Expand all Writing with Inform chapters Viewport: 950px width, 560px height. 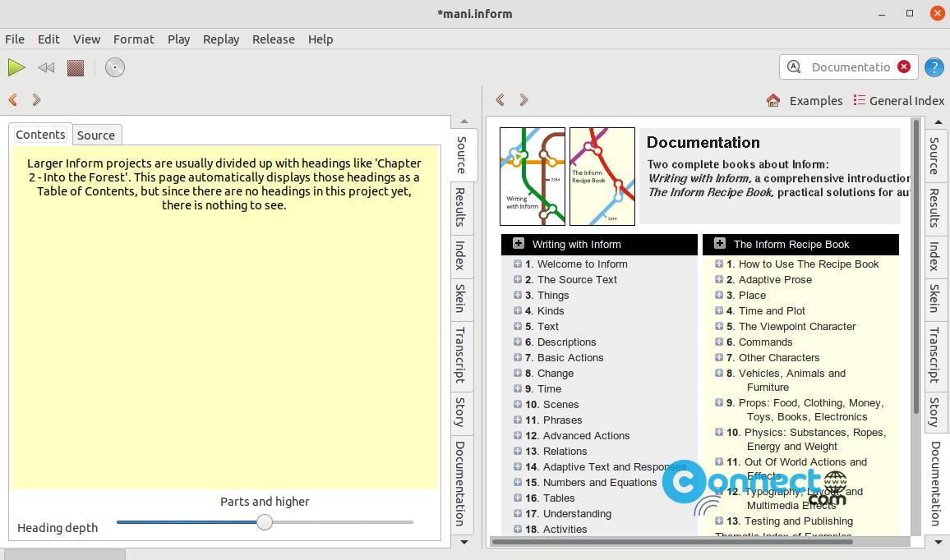(519, 243)
